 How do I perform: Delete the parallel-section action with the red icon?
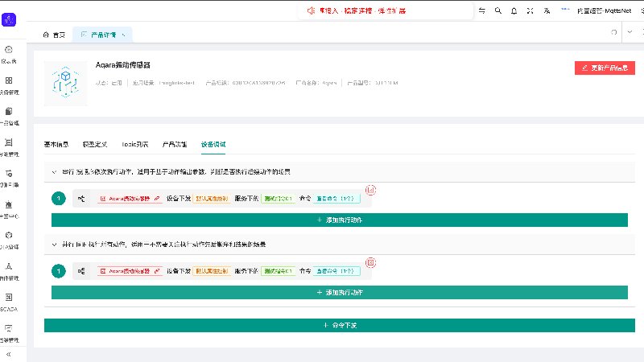(x=371, y=263)
